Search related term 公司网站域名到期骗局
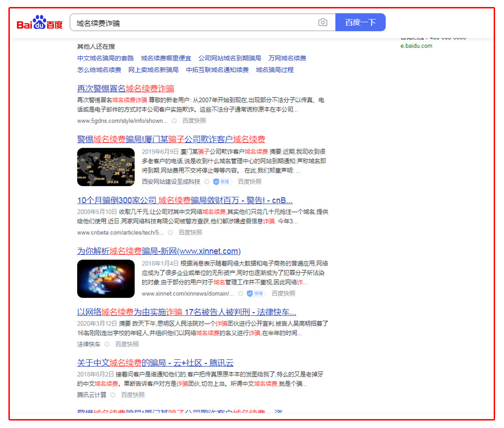The height and width of the screenshot is (428, 504). pyautogui.click(x=229, y=58)
